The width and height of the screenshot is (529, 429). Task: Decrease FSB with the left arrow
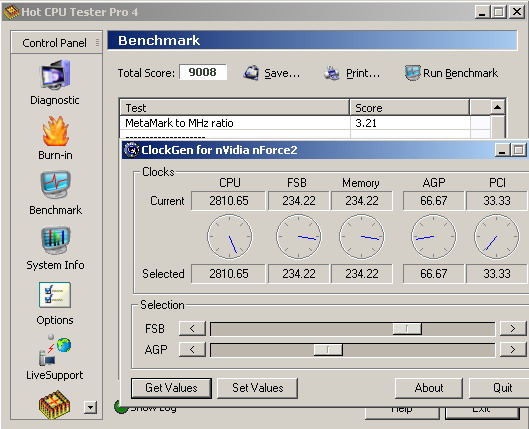(192, 328)
